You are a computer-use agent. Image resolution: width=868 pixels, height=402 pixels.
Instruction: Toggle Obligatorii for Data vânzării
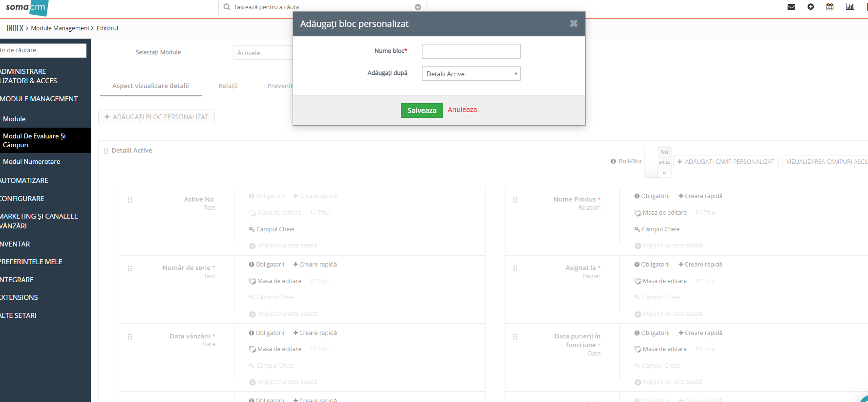tap(266, 333)
